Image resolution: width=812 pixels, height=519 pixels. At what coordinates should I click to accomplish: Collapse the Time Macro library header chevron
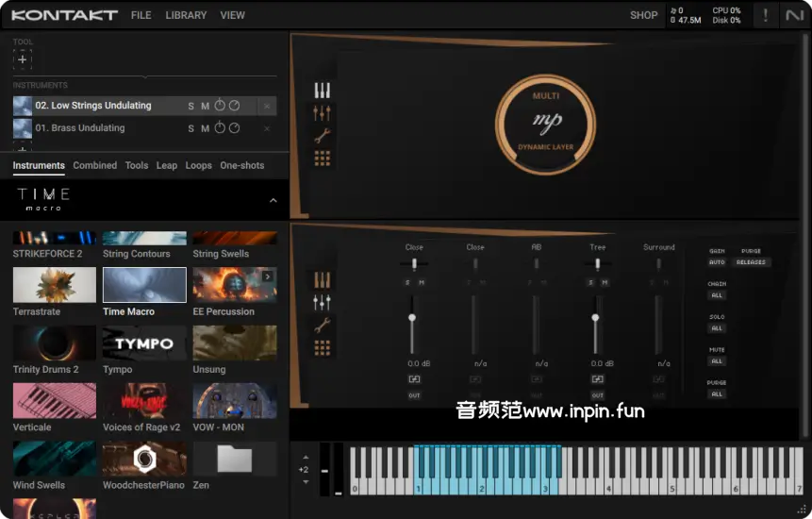[x=273, y=200]
